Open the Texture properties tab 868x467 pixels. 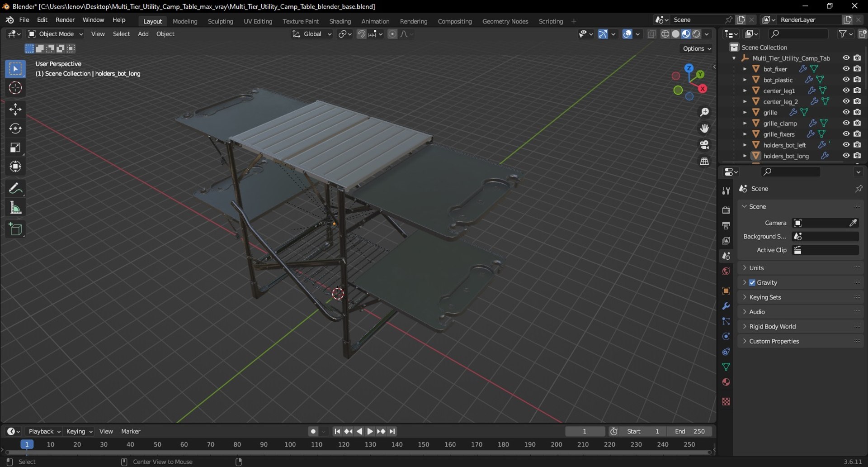726,401
